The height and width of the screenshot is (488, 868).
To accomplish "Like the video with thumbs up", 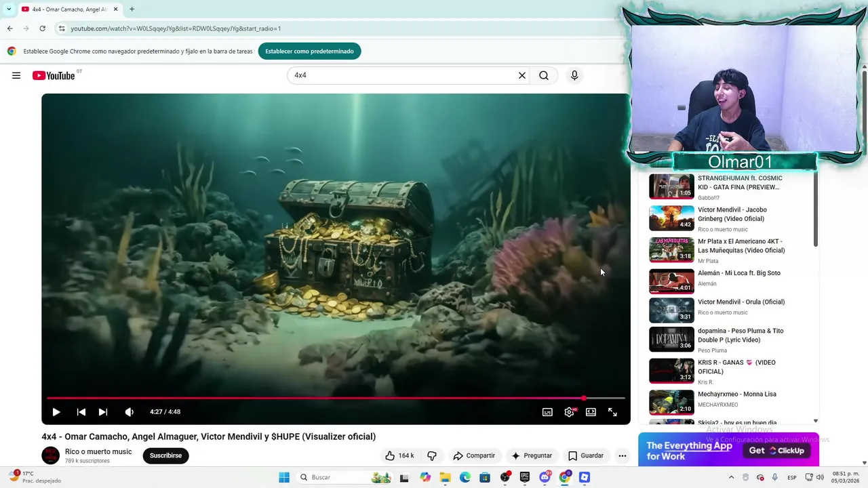I will click(x=399, y=455).
